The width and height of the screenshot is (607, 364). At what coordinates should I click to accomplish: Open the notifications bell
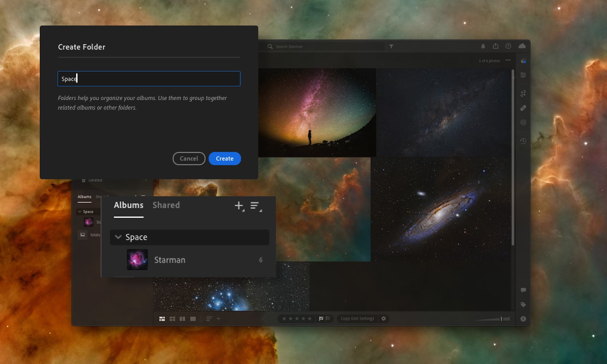[483, 46]
